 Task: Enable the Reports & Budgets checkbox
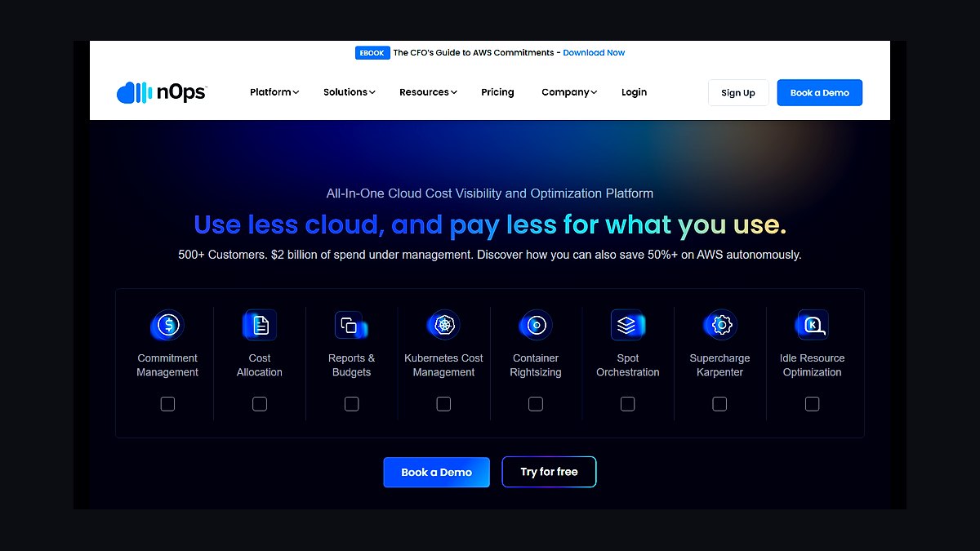pos(351,403)
